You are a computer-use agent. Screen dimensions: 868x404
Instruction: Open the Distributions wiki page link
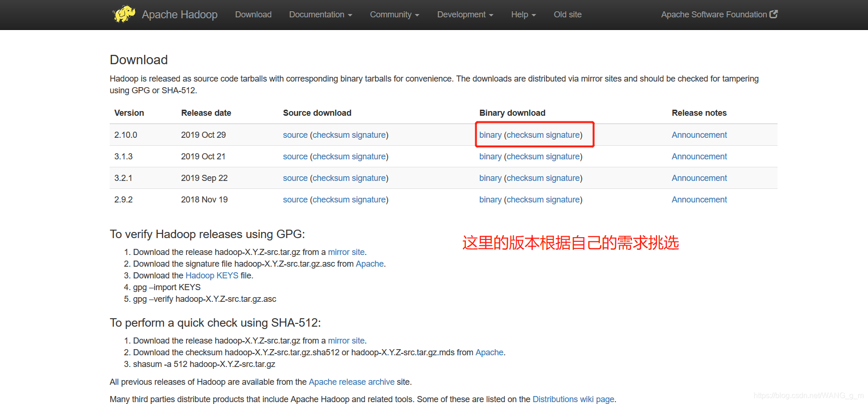(x=573, y=399)
